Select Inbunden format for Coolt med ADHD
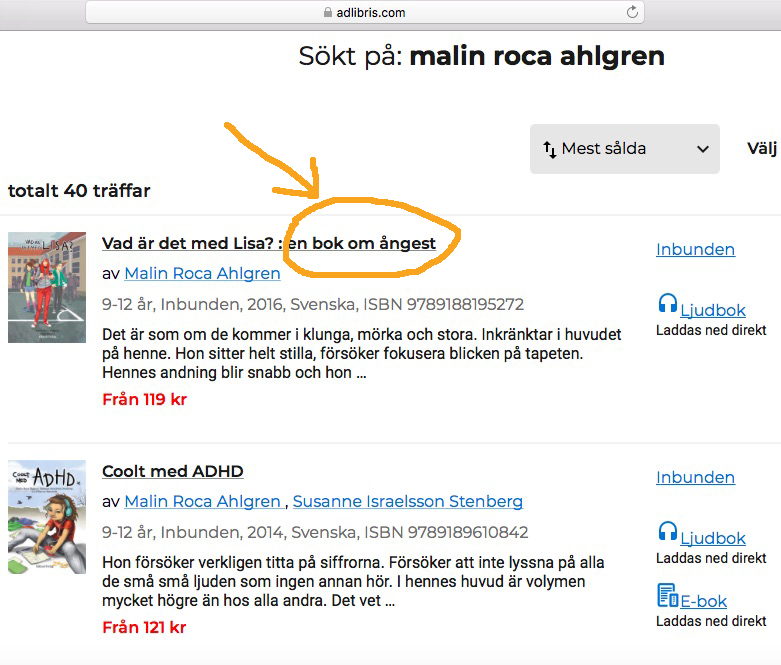 click(695, 477)
